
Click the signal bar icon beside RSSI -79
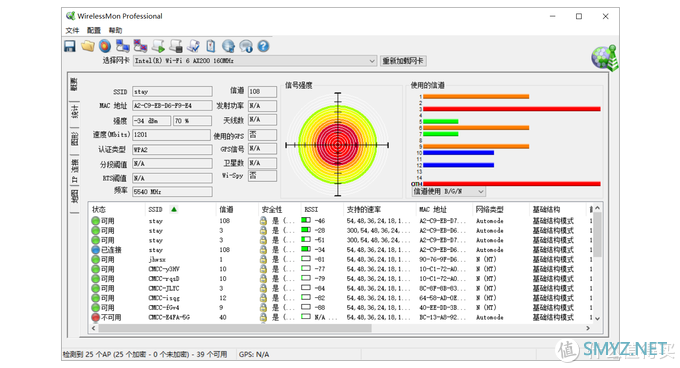[x=306, y=278]
